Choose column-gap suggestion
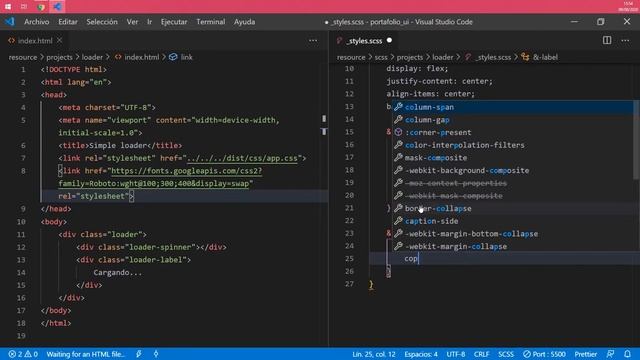 click(x=513, y=120)
